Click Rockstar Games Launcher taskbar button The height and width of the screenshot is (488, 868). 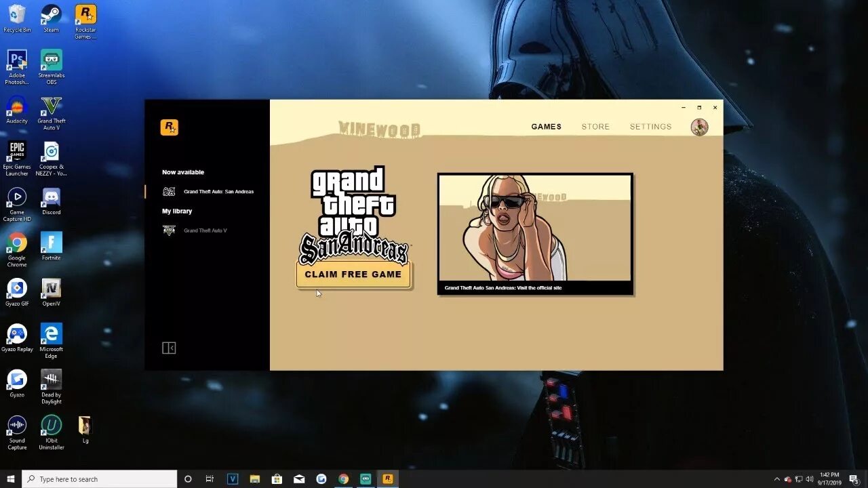coord(388,479)
